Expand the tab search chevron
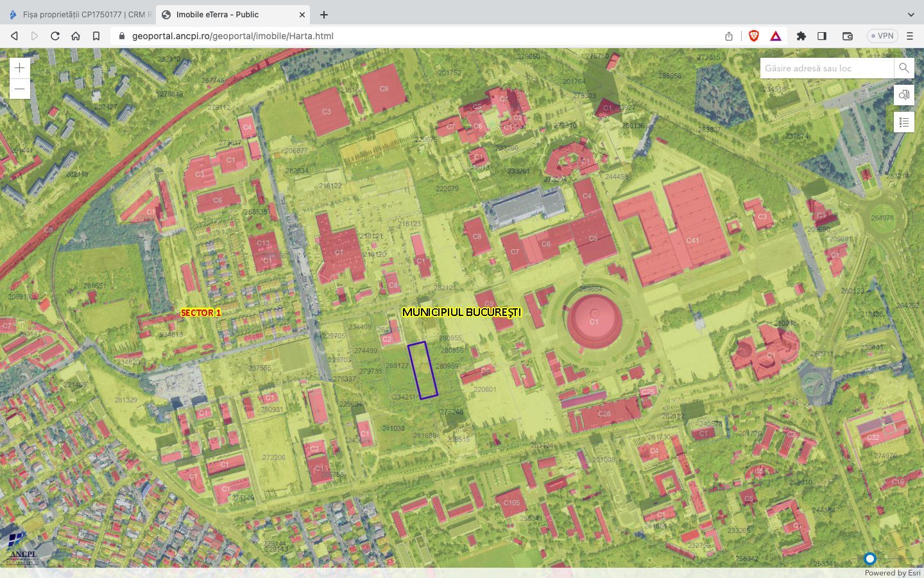Image resolution: width=924 pixels, height=578 pixels. pyautogui.click(x=911, y=14)
